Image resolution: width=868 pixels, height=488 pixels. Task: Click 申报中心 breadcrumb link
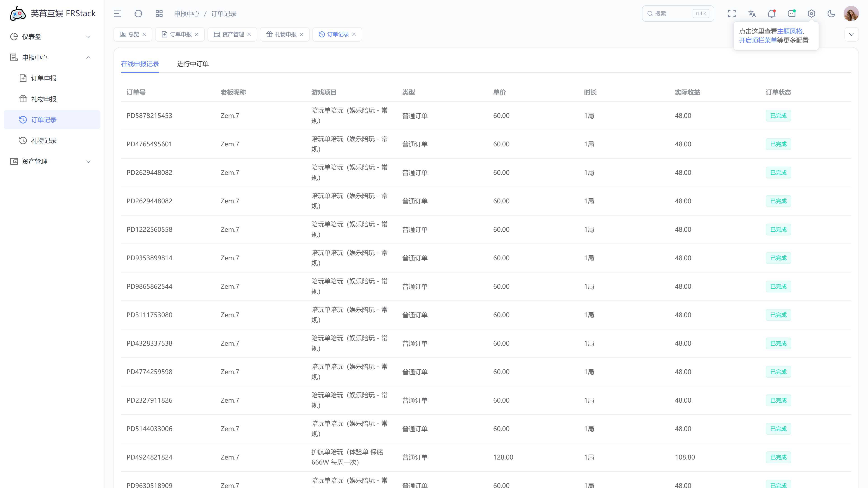[x=187, y=14]
